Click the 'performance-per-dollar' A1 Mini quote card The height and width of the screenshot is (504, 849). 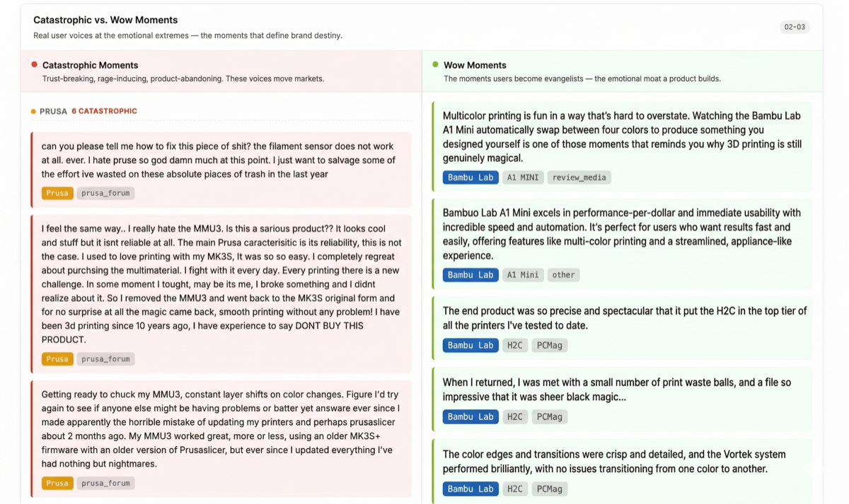[622, 234]
